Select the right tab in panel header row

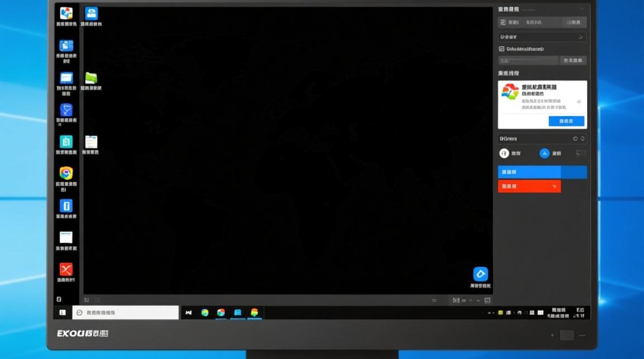click(573, 22)
